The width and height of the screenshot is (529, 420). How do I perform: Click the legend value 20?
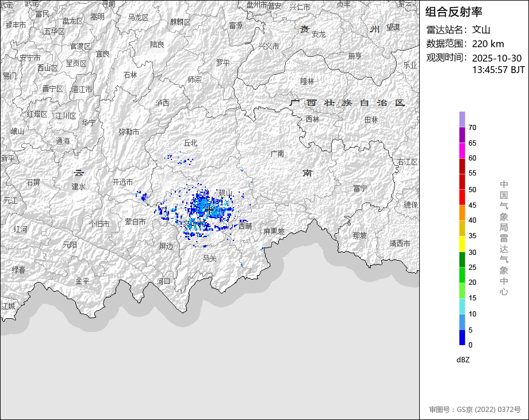[x=472, y=282]
